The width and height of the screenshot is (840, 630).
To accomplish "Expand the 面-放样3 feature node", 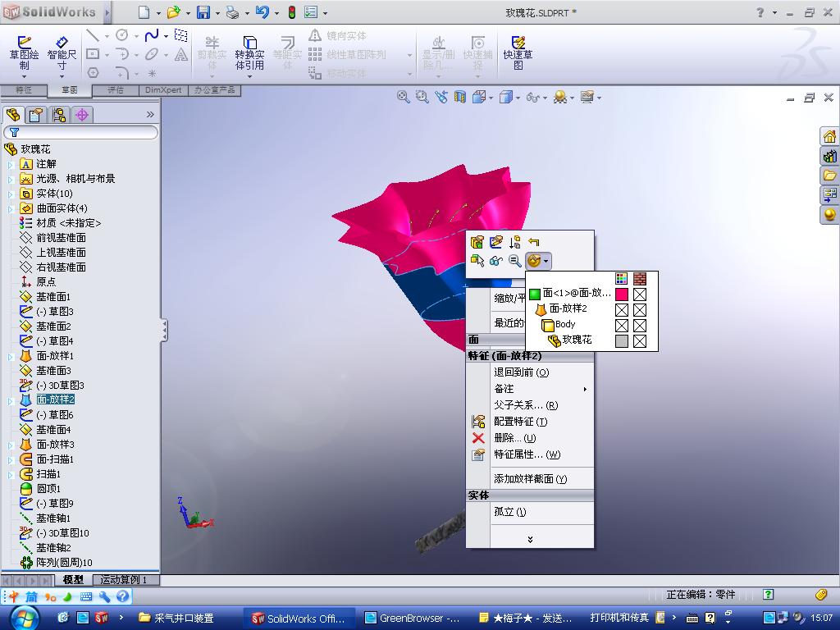I will [x=10, y=445].
